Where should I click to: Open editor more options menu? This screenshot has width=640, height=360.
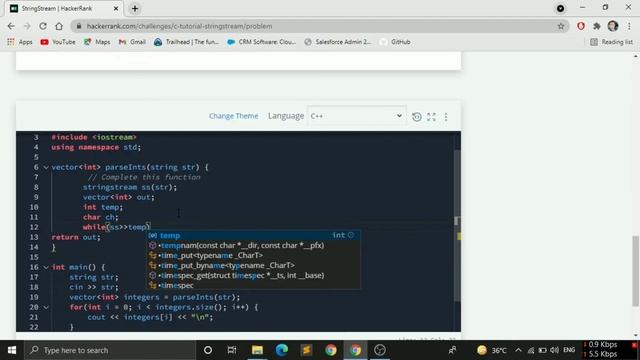pyautogui.click(x=446, y=117)
